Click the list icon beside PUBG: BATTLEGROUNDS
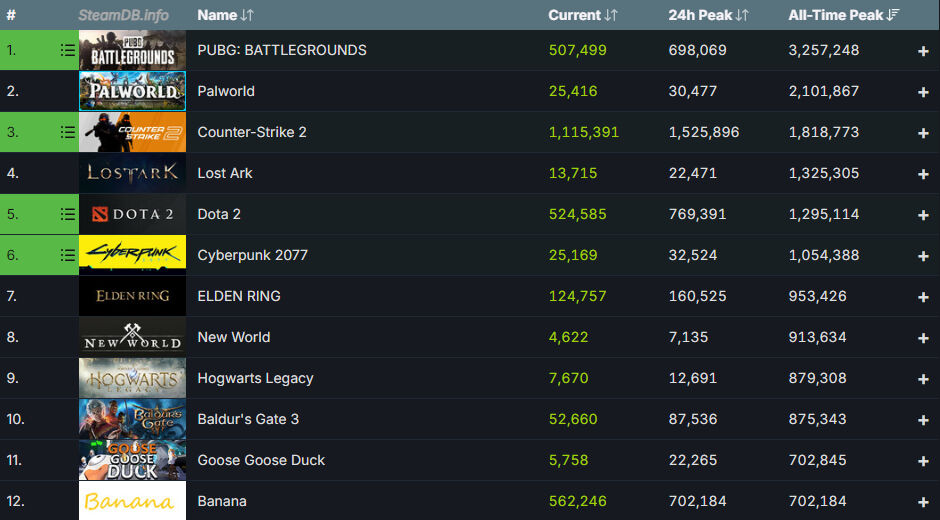The width and height of the screenshot is (940, 520). [x=67, y=50]
